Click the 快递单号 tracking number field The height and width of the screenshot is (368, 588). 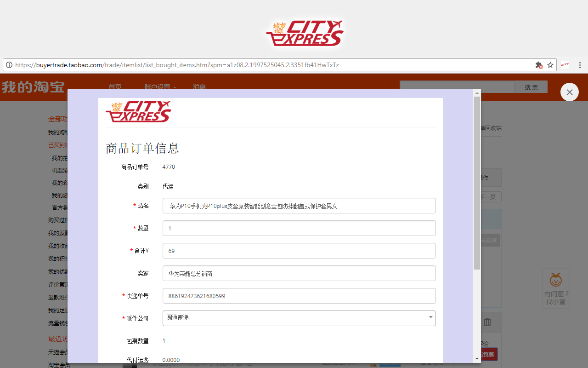(x=299, y=296)
